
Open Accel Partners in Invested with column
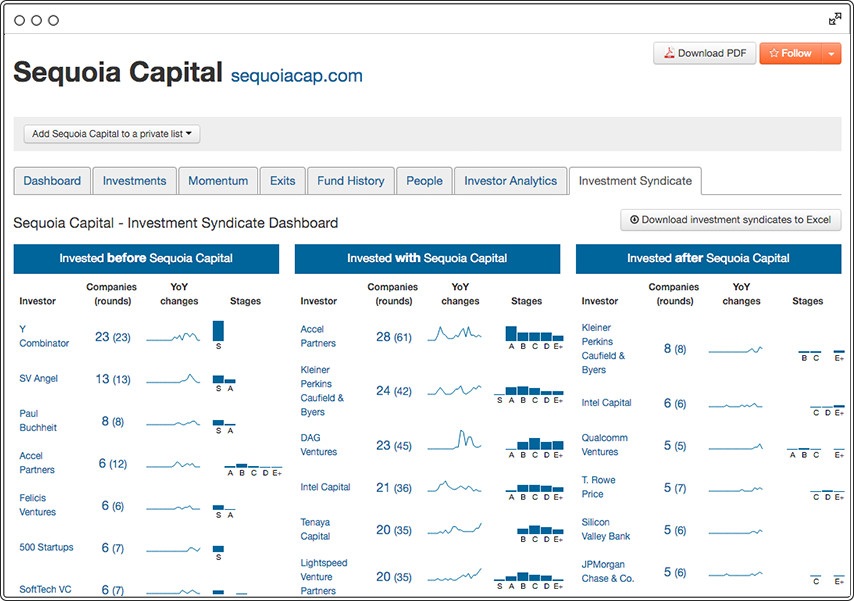click(318, 336)
